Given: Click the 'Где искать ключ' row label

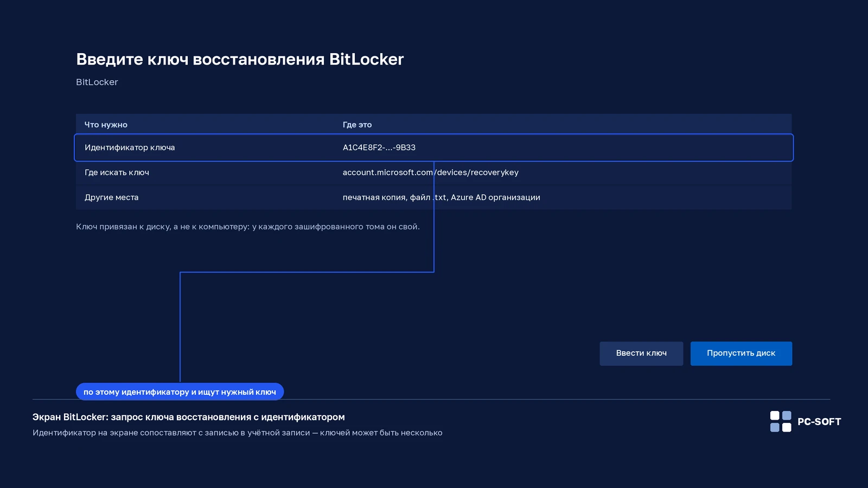Looking at the screenshot, I should pyautogui.click(x=117, y=172).
